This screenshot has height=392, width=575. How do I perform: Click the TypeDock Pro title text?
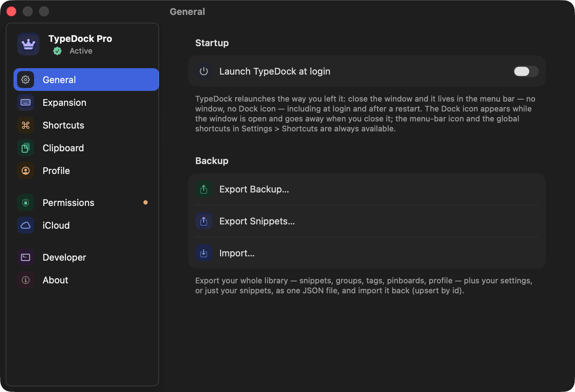[80, 38]
